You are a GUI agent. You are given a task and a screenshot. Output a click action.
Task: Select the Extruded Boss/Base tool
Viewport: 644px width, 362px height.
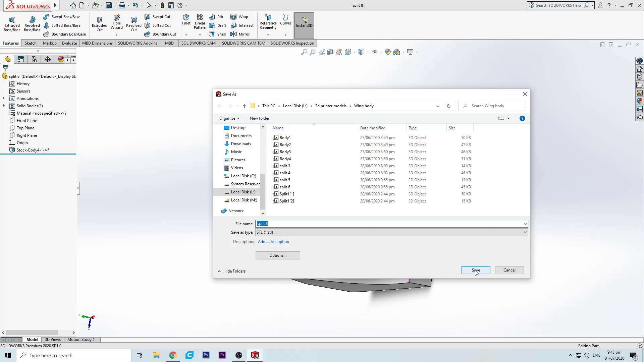point(12,24)
